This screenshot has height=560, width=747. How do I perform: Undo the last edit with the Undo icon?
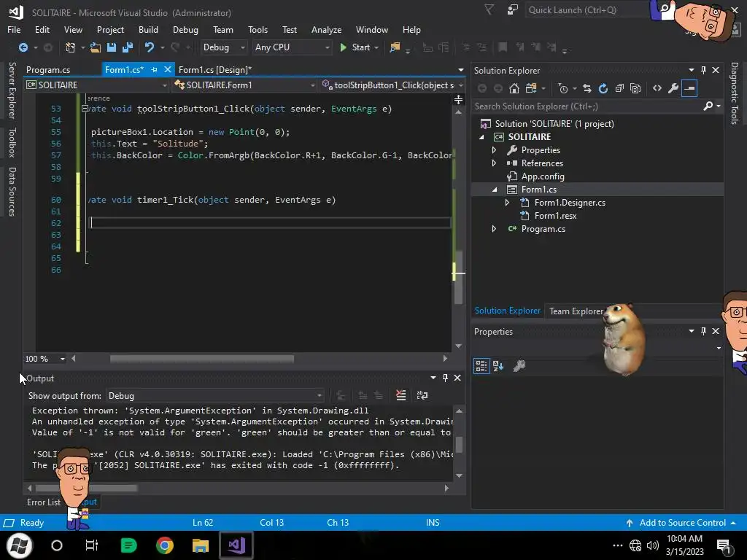coord(150,47)
